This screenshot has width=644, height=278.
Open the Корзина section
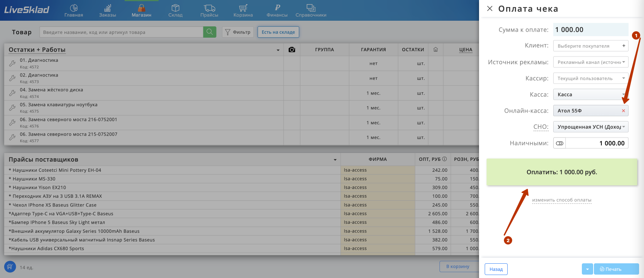(x=243, y=11)
